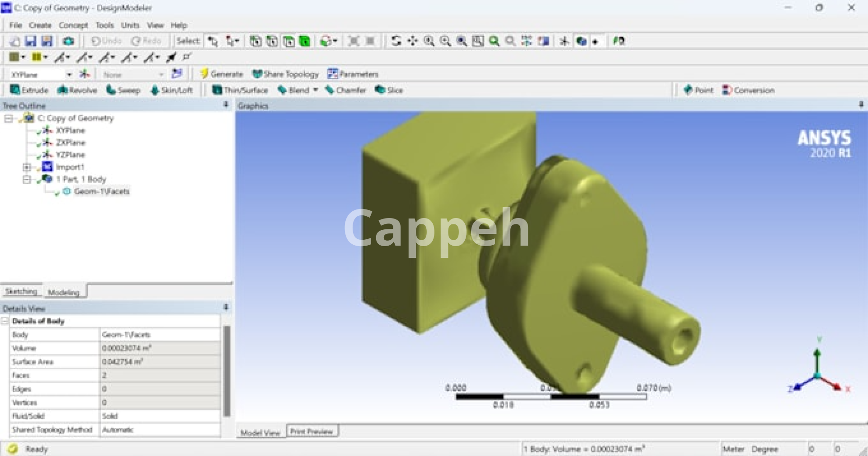The image size is (868, 456).
Task: Open the Concept menu
Action: pyautogui.click(x=73, y=25)
